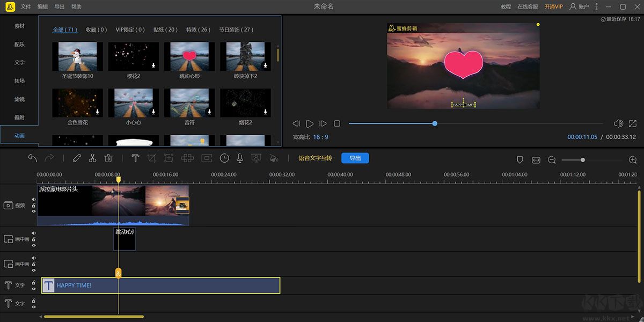Open the 16 : 9 aspect ratio selector
The width and height of the screenshot is (644, 322).
320,137
